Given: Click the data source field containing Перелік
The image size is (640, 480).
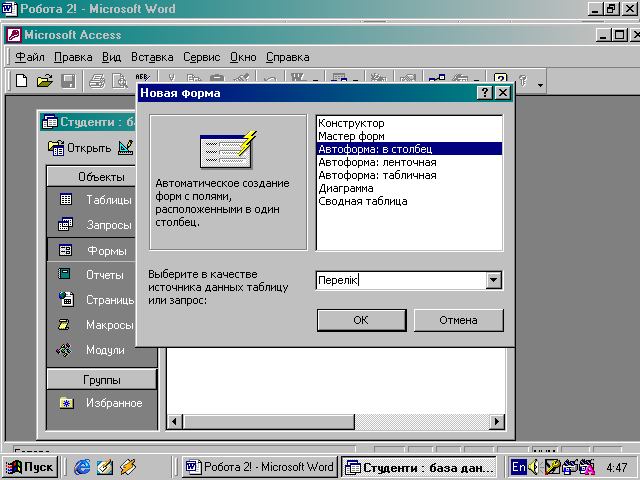Looking at the screenshot, I should 401,280.
